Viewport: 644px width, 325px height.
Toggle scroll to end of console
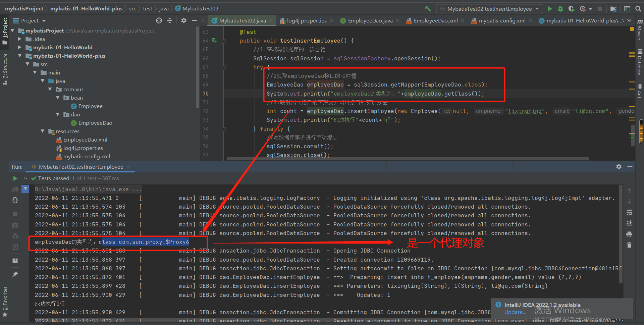coord(629,223)
